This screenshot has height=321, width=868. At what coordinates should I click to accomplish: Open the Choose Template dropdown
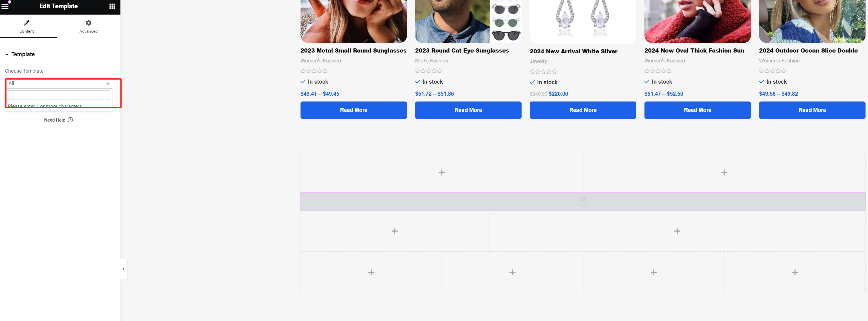coord(58,83)
